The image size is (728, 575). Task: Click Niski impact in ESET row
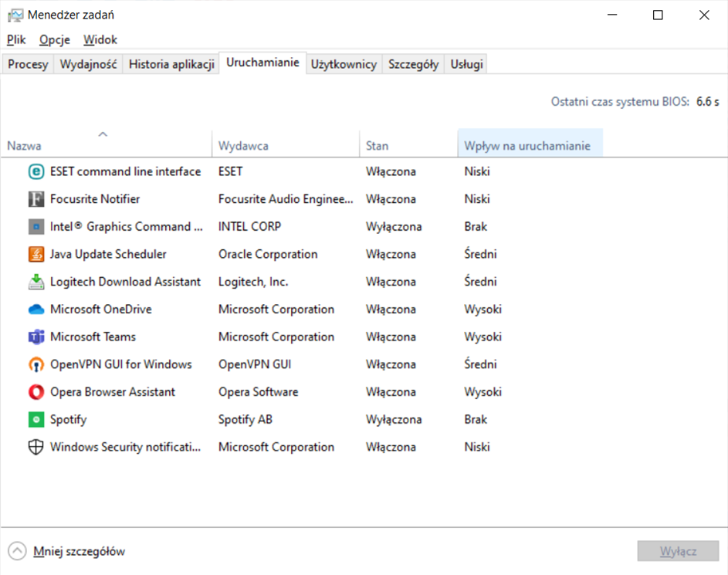[477, 171]
